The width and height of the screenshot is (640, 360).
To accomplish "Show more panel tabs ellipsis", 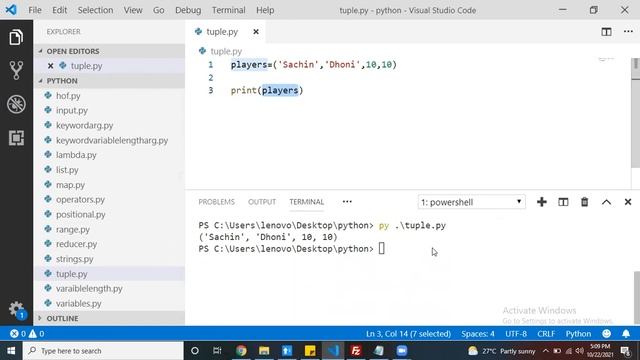I will coord(347,202).
